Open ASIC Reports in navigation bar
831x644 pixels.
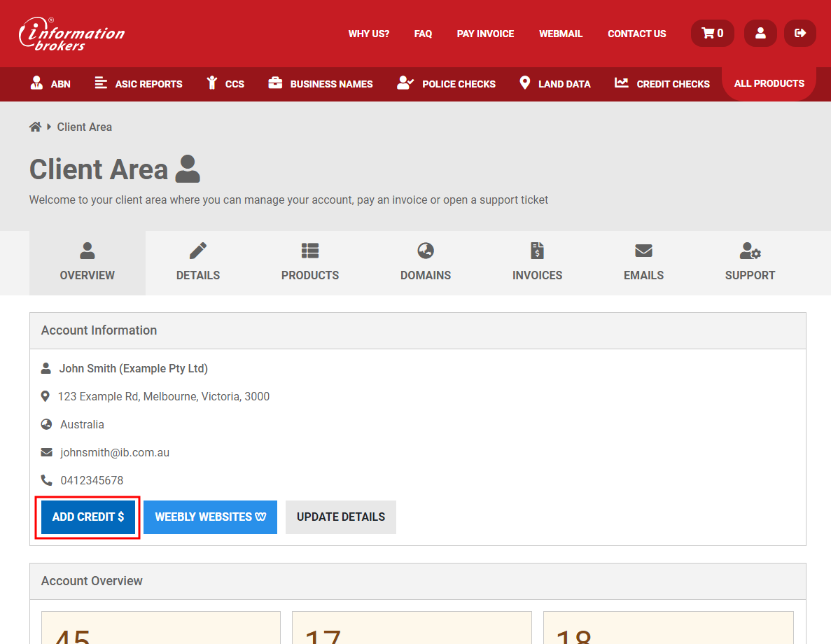[x=139, y=84]
